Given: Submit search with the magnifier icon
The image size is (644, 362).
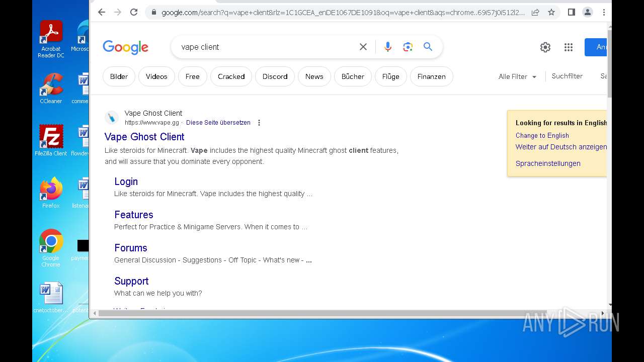Looking at the screenshot, I should (x=428, y=47).
